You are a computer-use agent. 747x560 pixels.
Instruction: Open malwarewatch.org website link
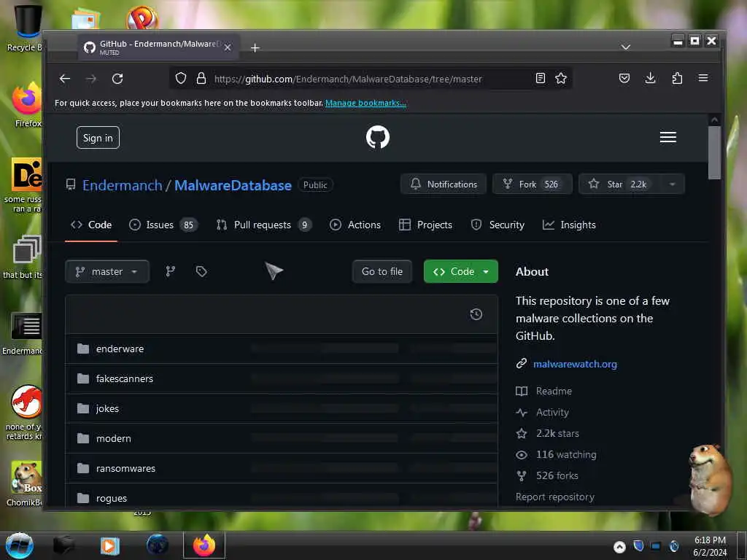(x=575, y=365)
